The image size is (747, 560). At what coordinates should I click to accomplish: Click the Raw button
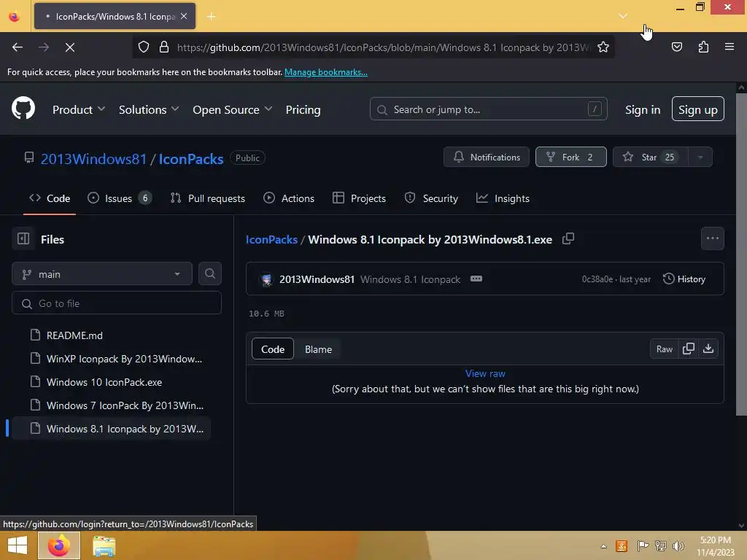point(664,349)
